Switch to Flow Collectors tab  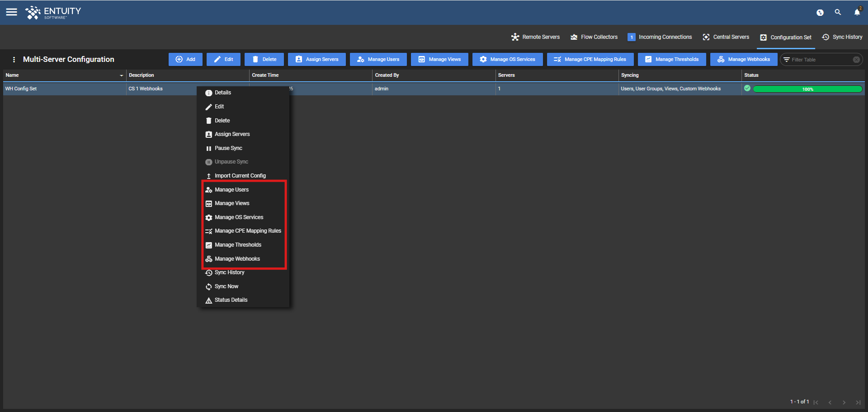594,37
